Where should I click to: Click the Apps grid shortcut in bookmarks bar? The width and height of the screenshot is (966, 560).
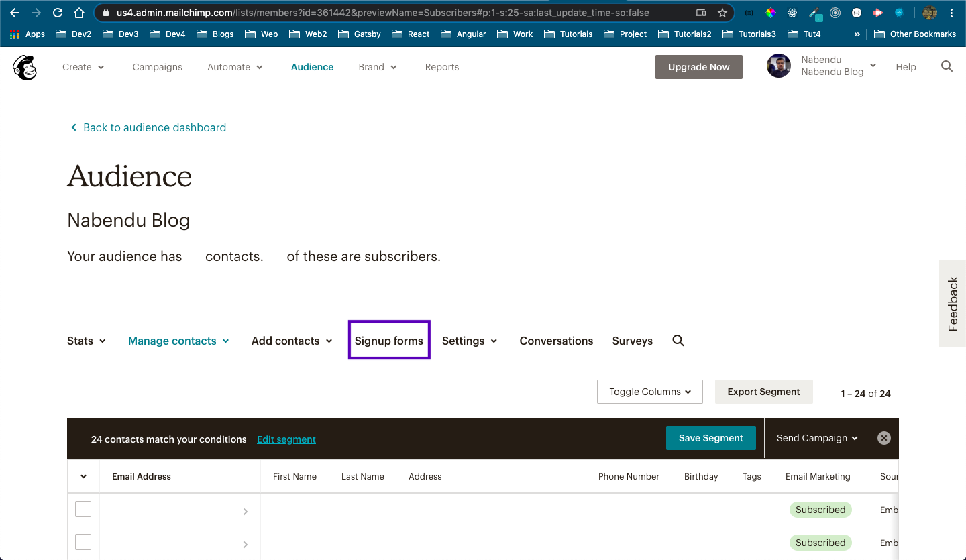[x=28, y=34]
